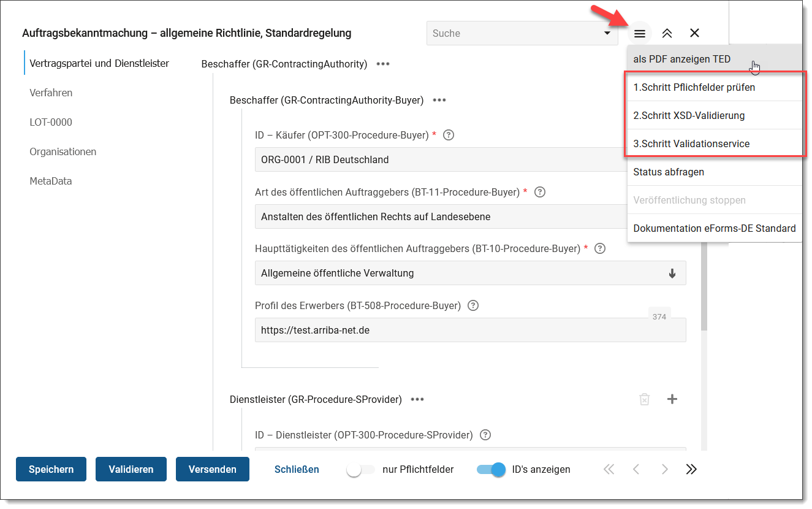812x509 pixels.
Task: Enable the nur Pflichtfelder toggle
Action: click(x=360, y=470)
